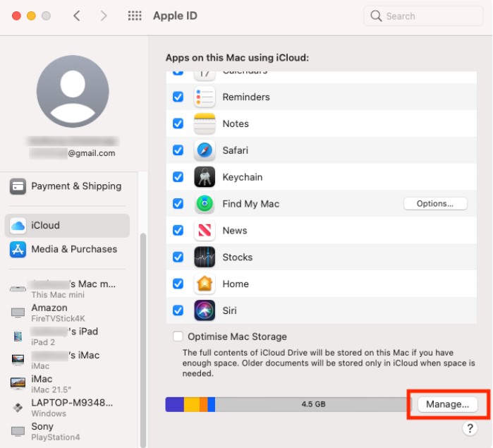Click the Notes app icon
Image resolution: width=493 pixels, height=448 pixels.
(x=205, y=123)
